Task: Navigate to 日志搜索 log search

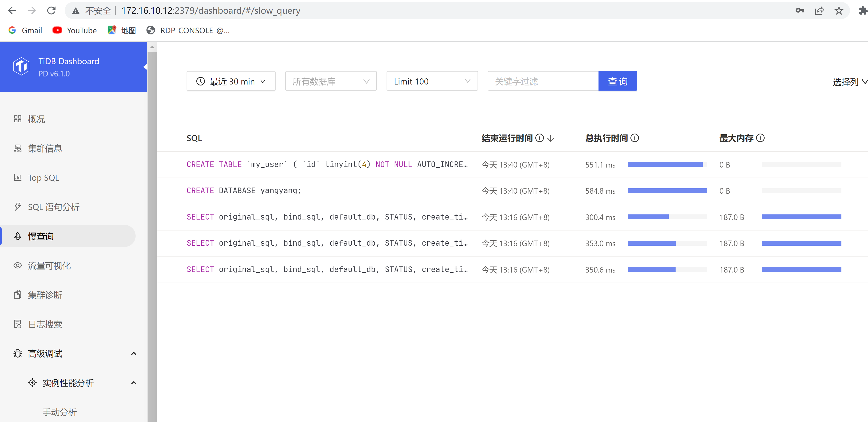Action: coord(45,324)
